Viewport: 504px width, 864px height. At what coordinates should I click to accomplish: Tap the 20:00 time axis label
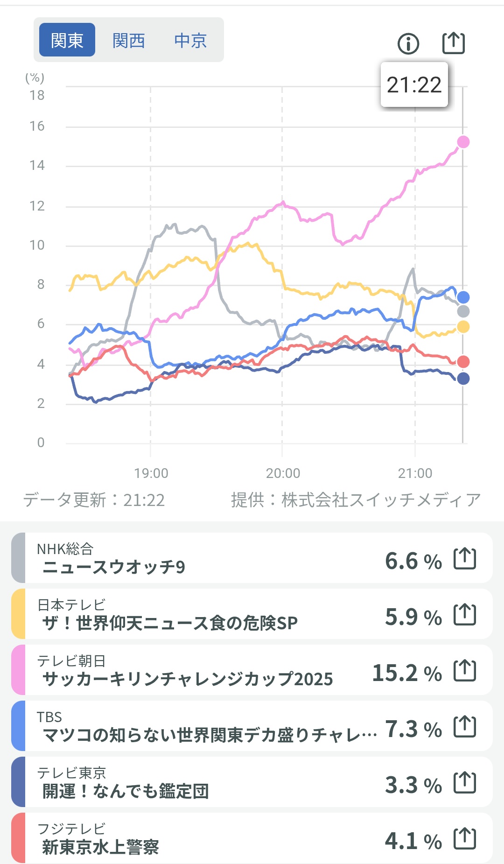pyautogui.click(x=283, y=473)
